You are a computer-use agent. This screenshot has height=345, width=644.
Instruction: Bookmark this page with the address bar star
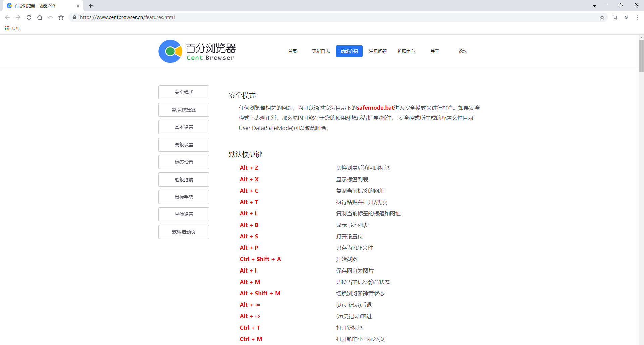[602, 17]
